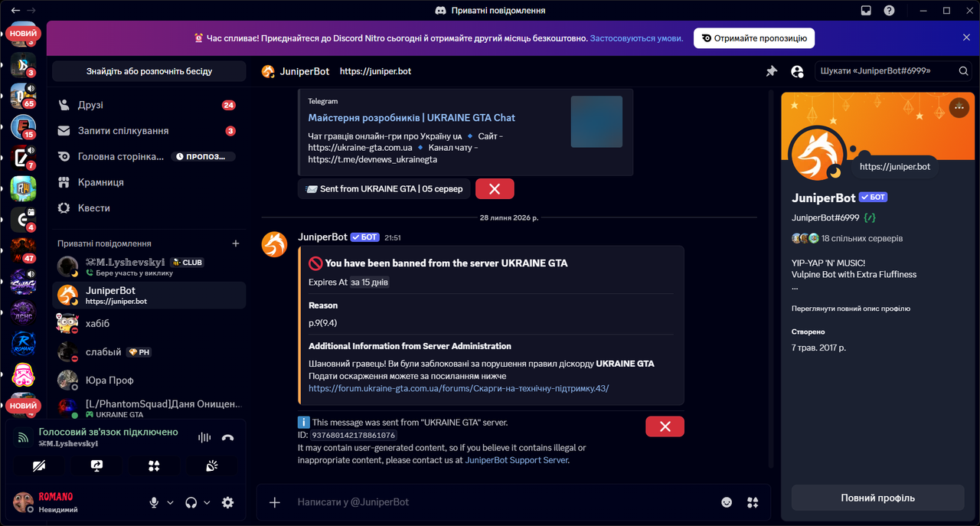This screenshot has height=526, width=980.
Task: Click red X beside the server info message
Action: (x=665, y=426)
